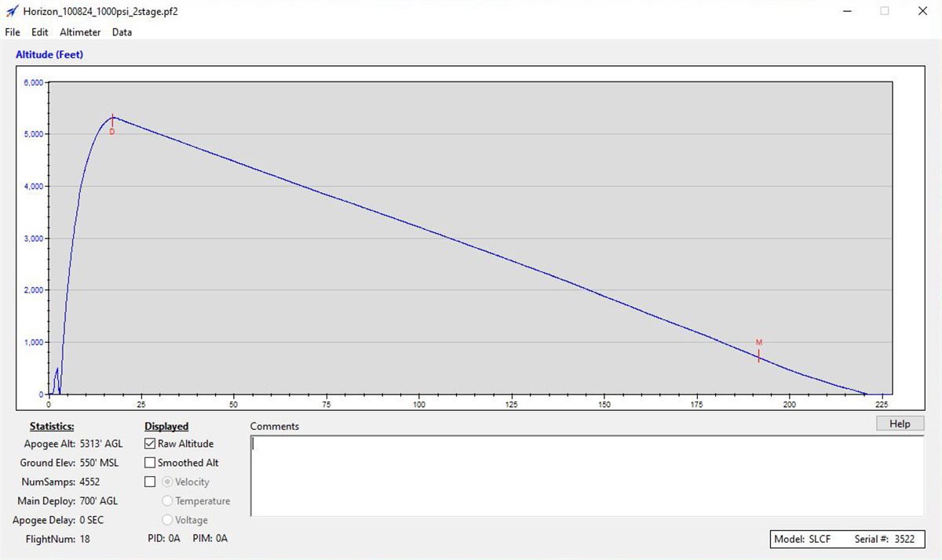This screenshot has width=942, height=560.
Task: Minimize the application window
Action: pos(848,11)
